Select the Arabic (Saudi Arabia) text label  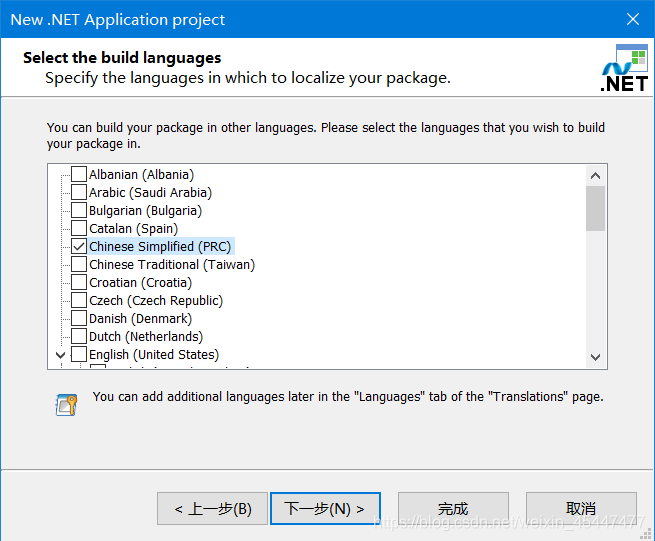click(151, 193)
